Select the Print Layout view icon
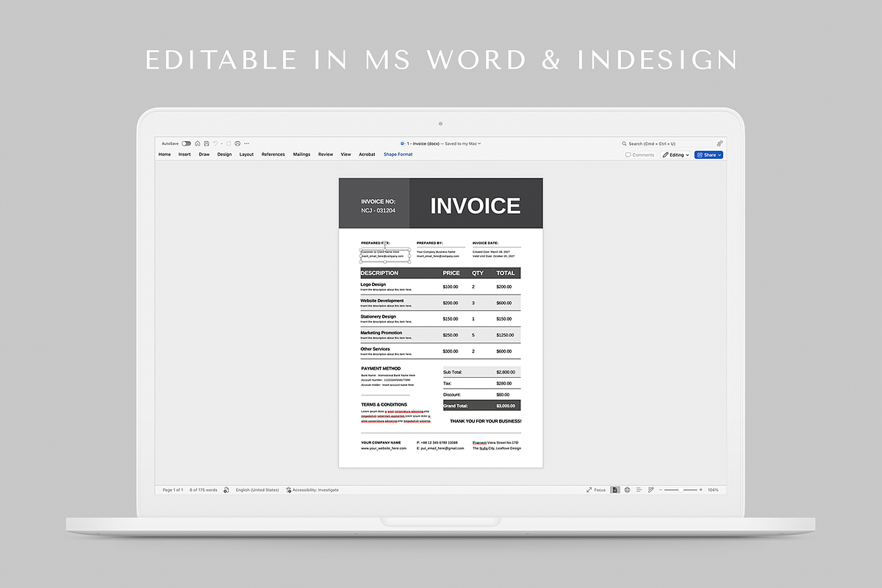 [615, 490]
